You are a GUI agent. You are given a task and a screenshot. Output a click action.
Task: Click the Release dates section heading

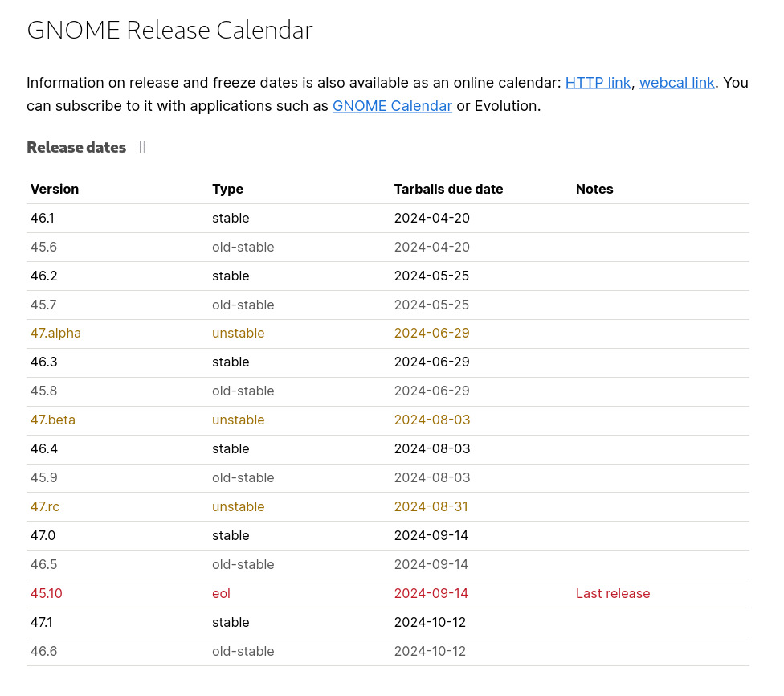click(76, 148)
